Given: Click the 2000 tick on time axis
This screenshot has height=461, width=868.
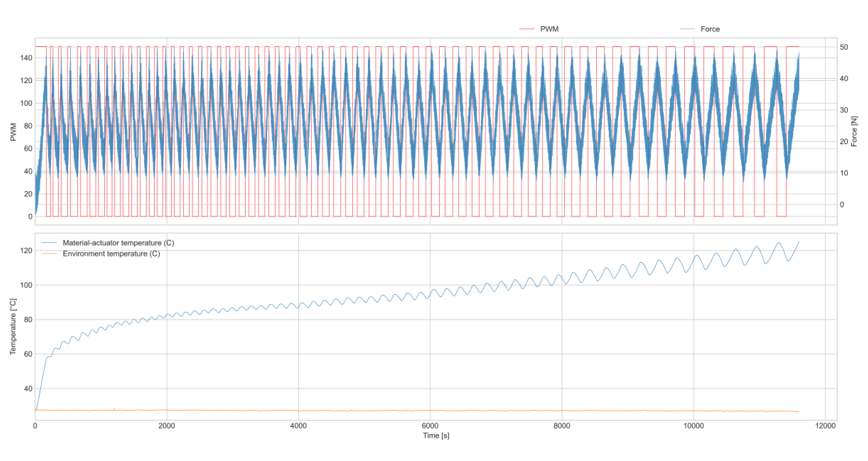Looking at the screenshot, I should click(x=166, y=426).
